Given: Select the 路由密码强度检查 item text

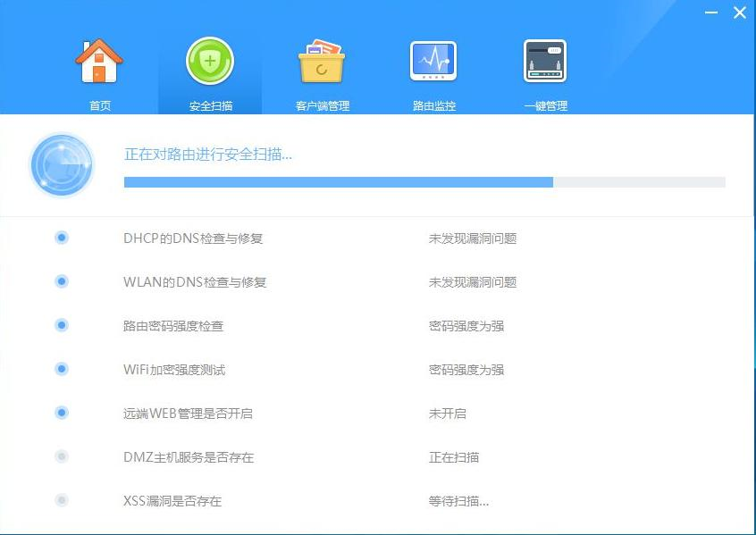Looking at the screenshot, I should tap(173, 326).
